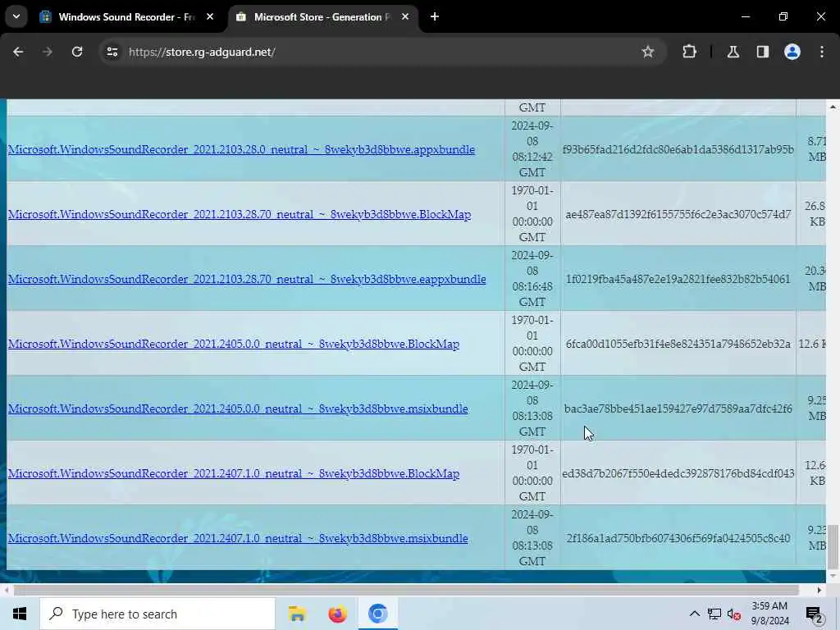Switch to Windows Sound Recorder tab
The width and height of the screenshot is (840, 630).
point(126,17)
